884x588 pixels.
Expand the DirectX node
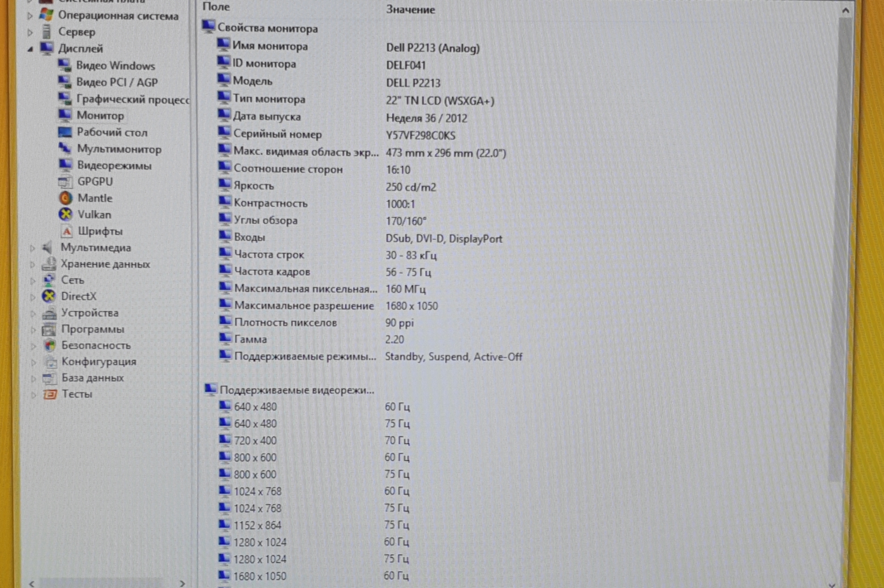point(32,297)
